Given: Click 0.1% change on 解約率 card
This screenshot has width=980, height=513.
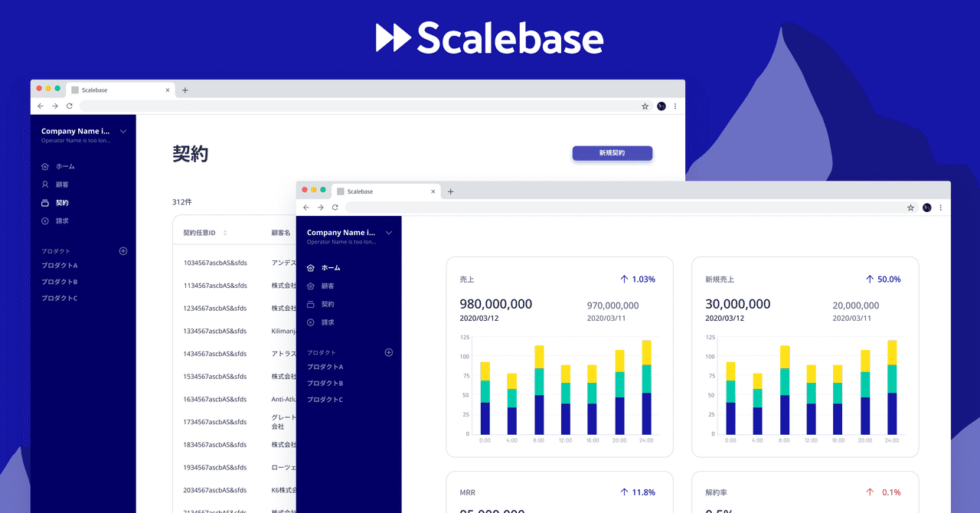Looking at the screenshot, I should [x=883, y=492].
